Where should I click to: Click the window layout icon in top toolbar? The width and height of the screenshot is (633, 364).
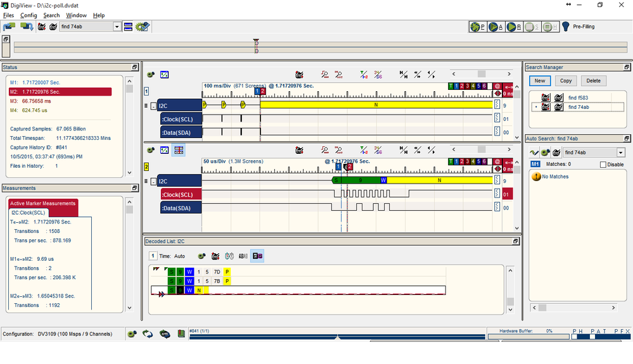click(x=128, y=27)
